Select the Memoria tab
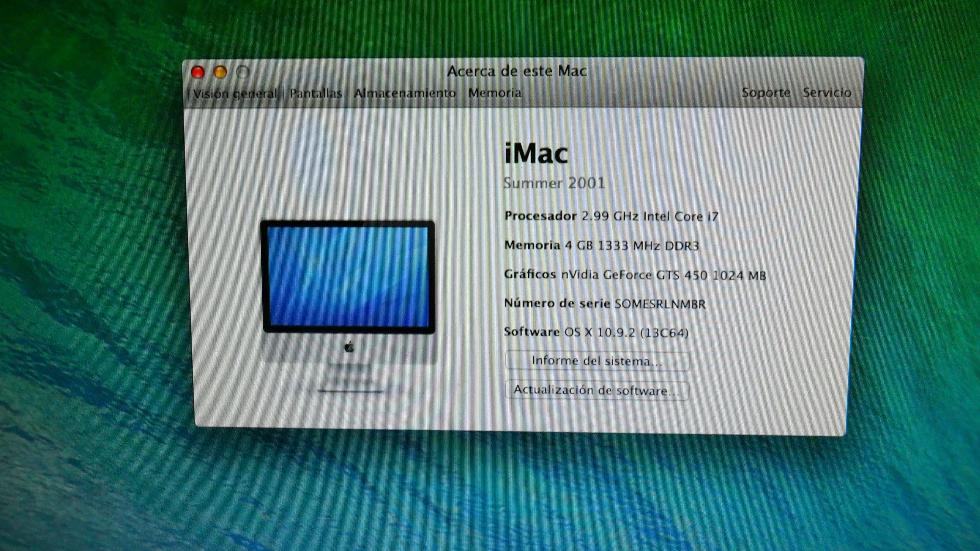The width and height of the screenshot is (980, 551). [495, 92]
